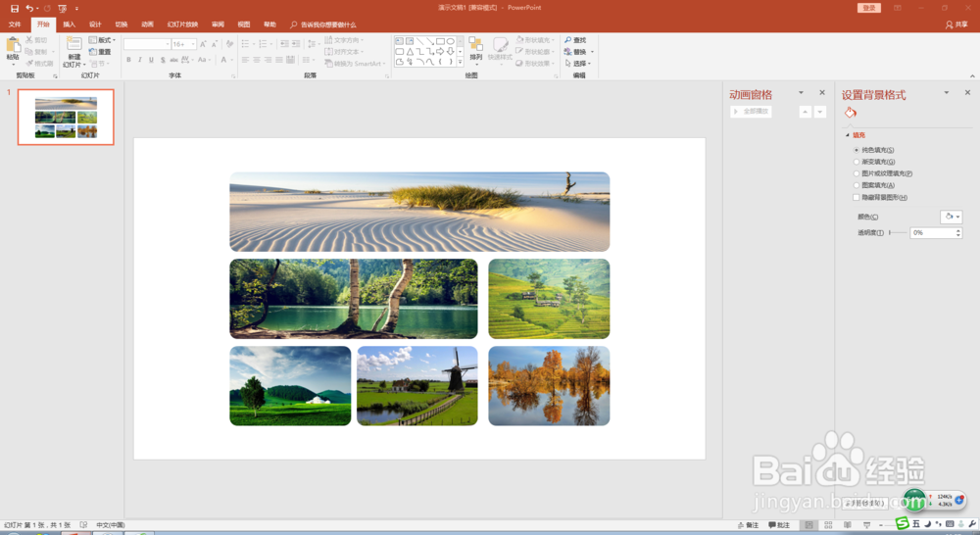This screenshot has height=535, width=980.
Task: Click the Cut scissors icon
Action: [x=29, y=40]
